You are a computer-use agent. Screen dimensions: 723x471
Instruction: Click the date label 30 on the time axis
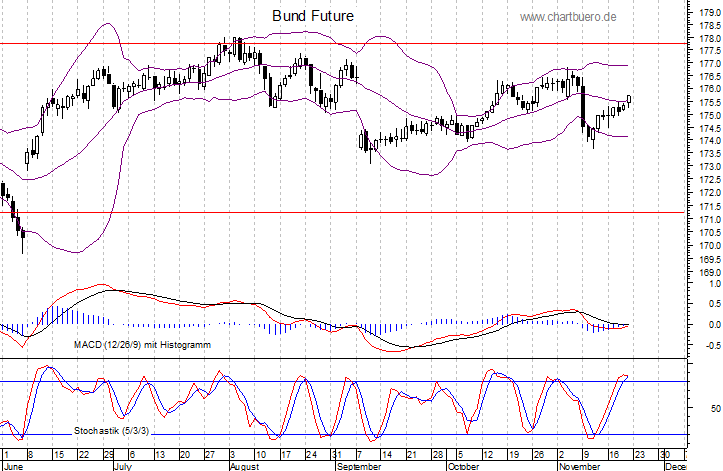(x=664, y=455)
